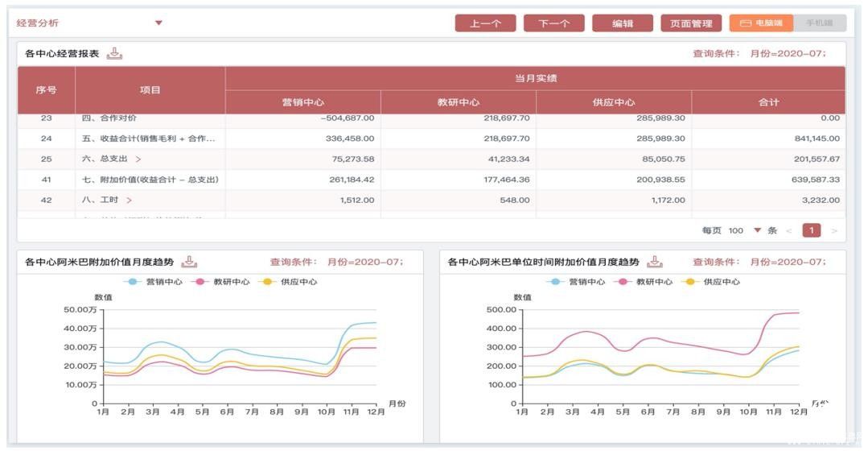Image resolution: width=868 pixels, height=455 pixels.
Task: Select page 1 in table pagination
Action: (812, 231)
